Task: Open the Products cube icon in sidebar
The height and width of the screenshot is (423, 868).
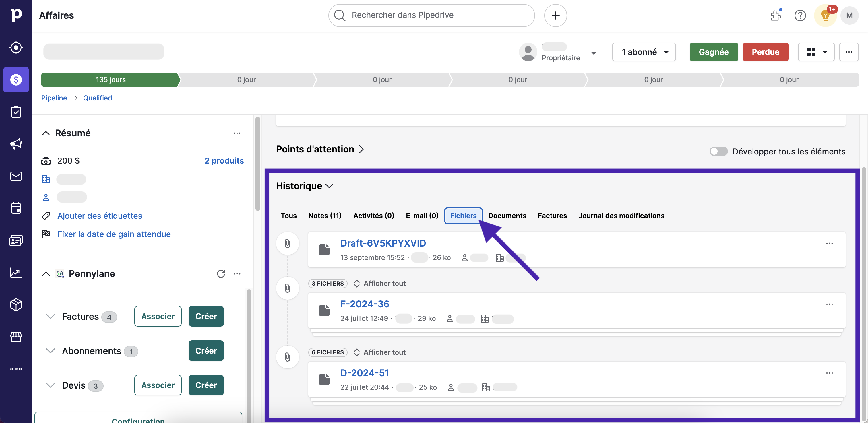Action: (x=16, y=305)
